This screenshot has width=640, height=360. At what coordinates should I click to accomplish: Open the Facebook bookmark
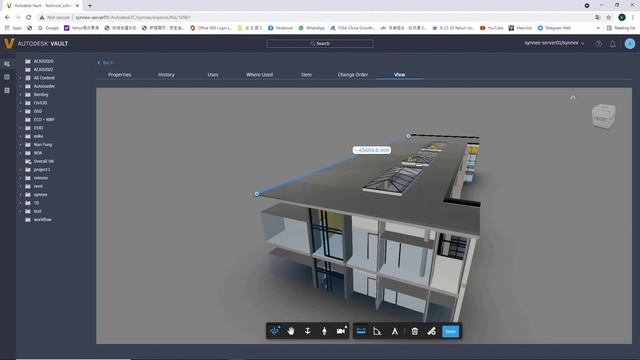(280, 28)
